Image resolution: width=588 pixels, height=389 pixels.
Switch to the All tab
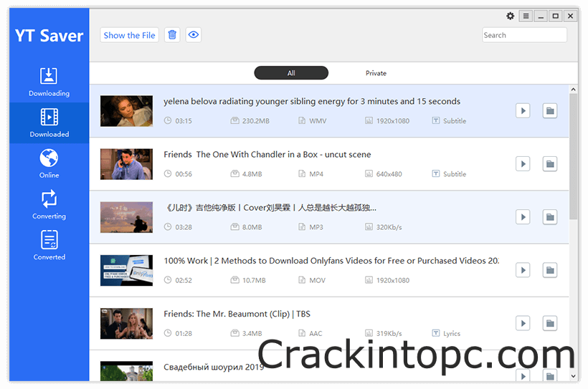coord(291,72)
